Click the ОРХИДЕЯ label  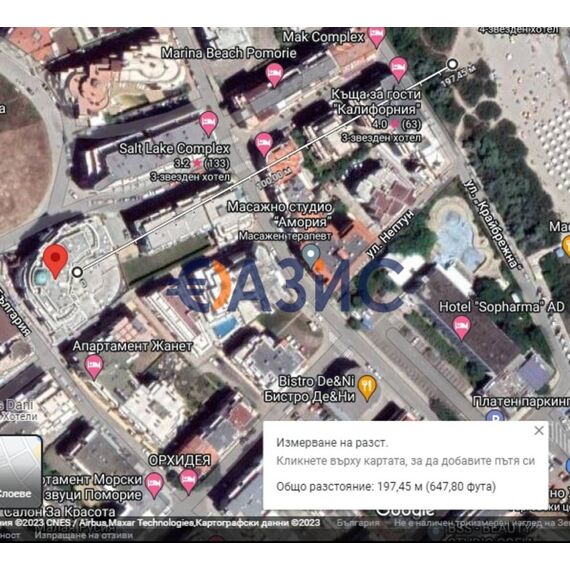(180, 461)
